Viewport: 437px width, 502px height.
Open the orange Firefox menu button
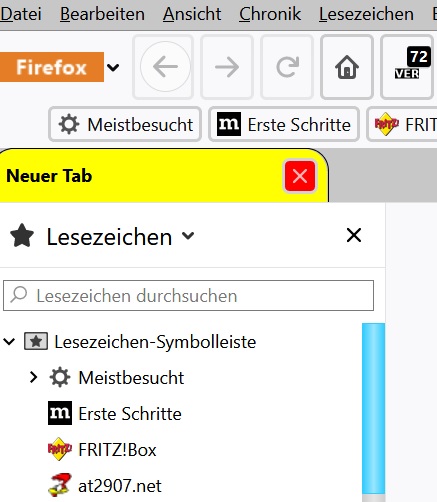coord(52,67)
